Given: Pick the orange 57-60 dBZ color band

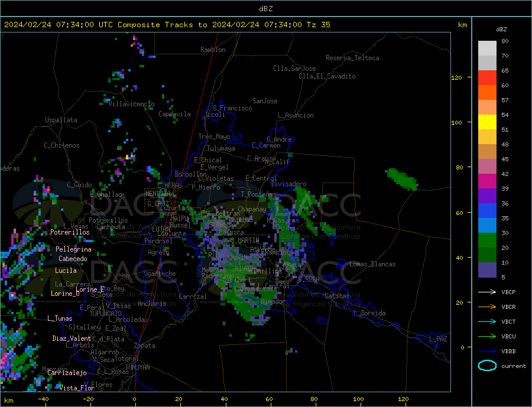Looking at the screenshot, I should [x=487, y=93].
